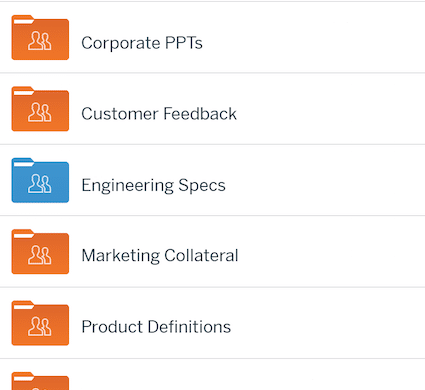This screenshot has width=425, height=390.
Task: Select the Corporate PPTs row's empty space
Action: pos(313,38)
